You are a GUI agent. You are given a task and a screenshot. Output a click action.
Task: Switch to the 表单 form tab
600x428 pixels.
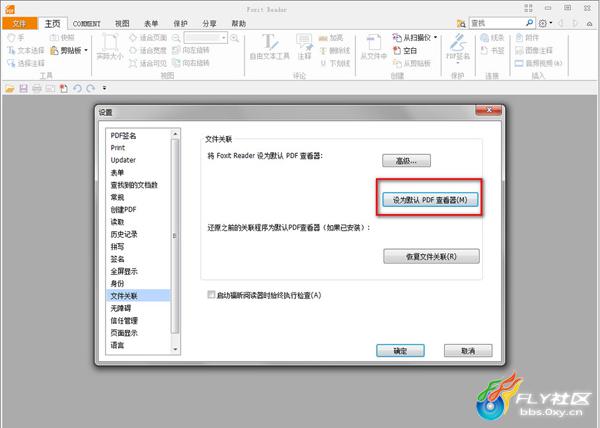coord(151,23)
